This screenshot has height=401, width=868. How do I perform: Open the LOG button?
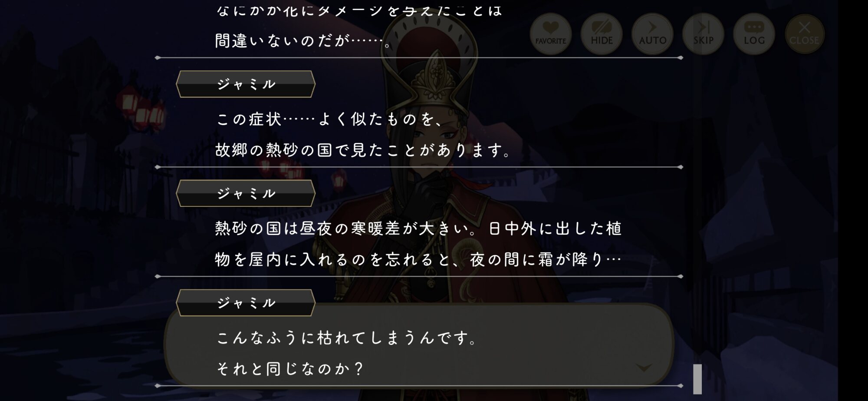[x=754, y=34]
